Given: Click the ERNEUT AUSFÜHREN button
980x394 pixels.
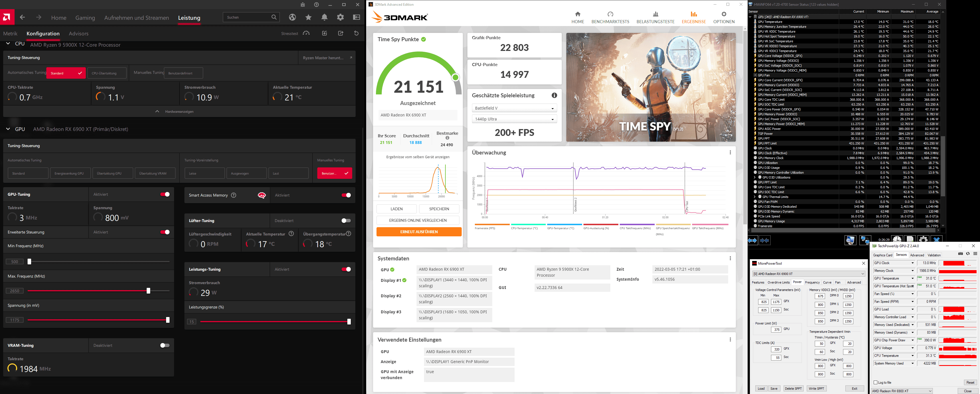Looking at the screenshot, I should pyautogui.click(x=419, y=232).
